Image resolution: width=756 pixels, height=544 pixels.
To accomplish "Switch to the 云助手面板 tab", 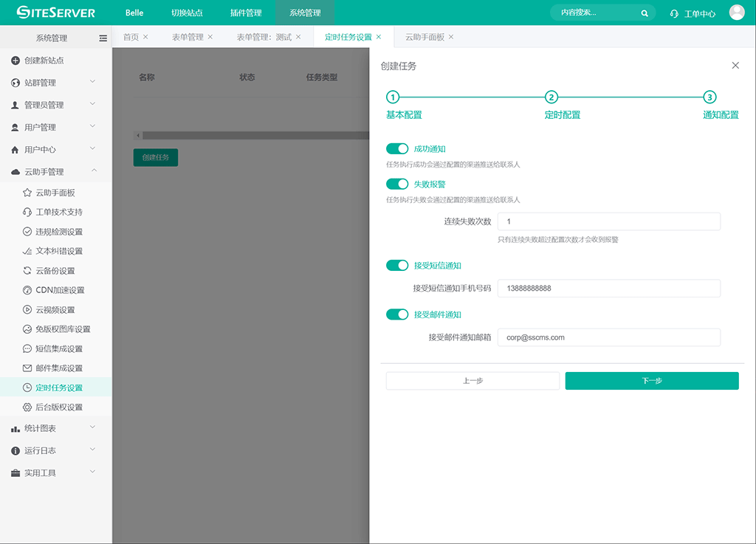I will pyautogui.click(x=425, y=37).
